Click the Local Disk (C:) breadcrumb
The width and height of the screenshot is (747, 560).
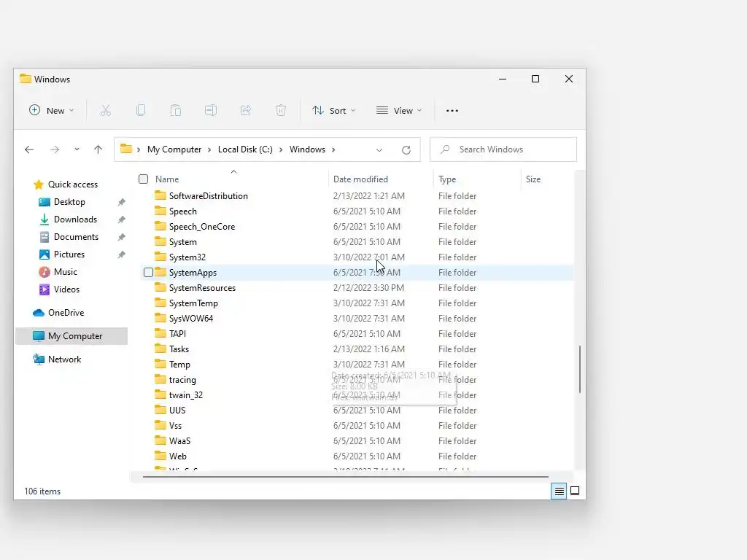click(x=245, y=149)
